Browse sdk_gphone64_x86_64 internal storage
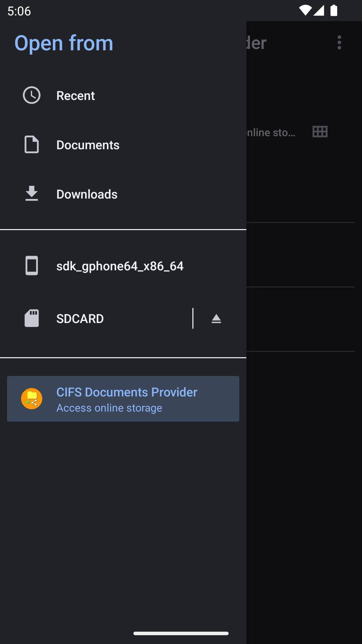The image size is (362, 644). (x=120, y=266)
